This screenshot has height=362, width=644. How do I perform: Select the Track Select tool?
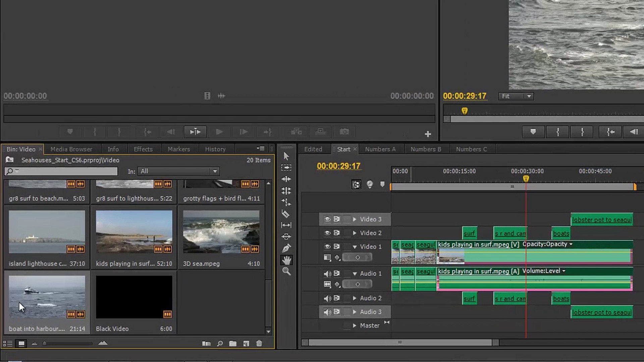286,167
